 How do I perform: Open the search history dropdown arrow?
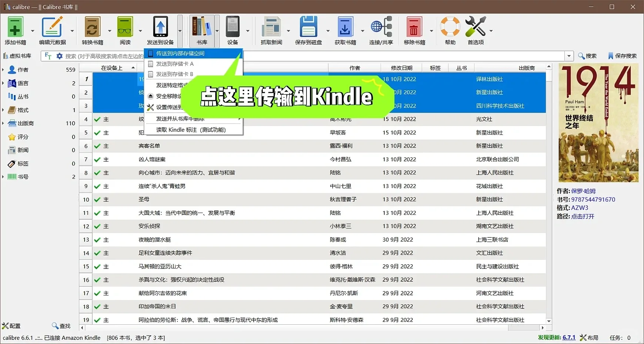coord(569,56)
